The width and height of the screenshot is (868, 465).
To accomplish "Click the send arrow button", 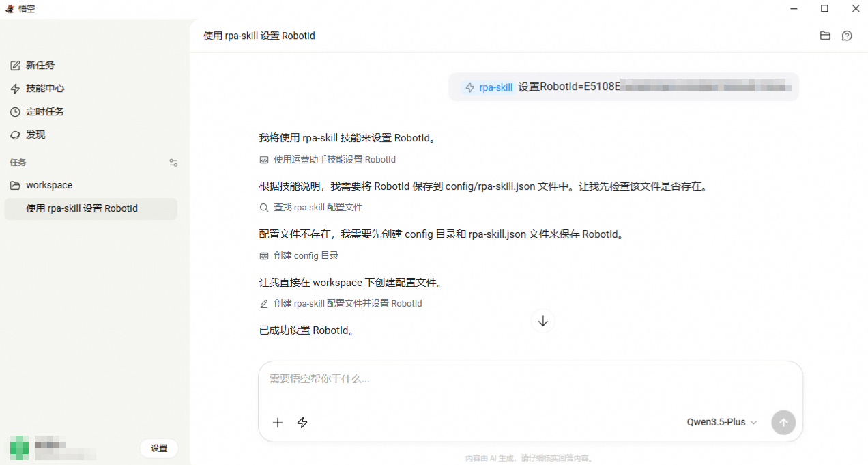I will click(x=783, y=423).
